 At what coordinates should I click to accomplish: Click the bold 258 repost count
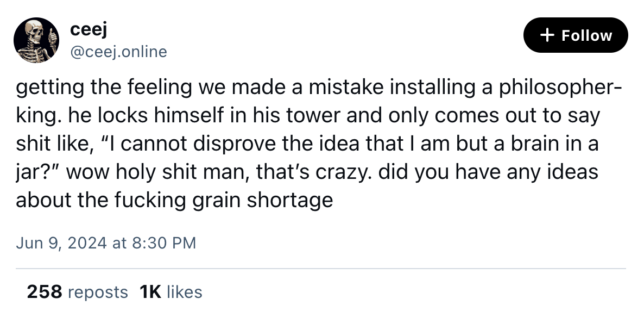pyautogui.click(x=44, y=292)
